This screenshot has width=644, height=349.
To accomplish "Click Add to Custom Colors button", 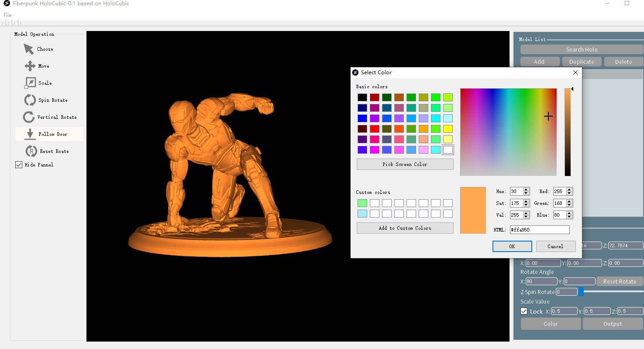I will 405,228.
